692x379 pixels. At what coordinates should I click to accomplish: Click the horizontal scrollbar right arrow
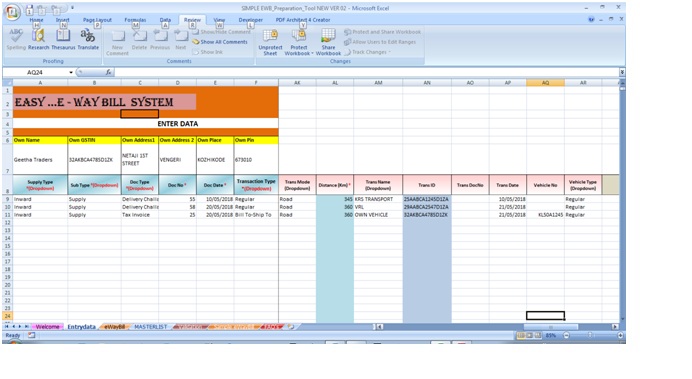click(x=614, y=327)
